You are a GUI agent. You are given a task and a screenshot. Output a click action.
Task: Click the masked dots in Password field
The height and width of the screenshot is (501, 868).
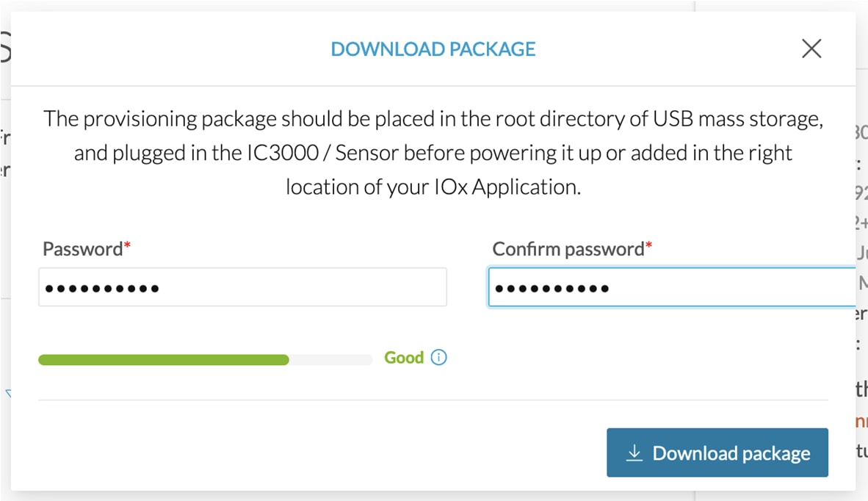pos(102,289)
